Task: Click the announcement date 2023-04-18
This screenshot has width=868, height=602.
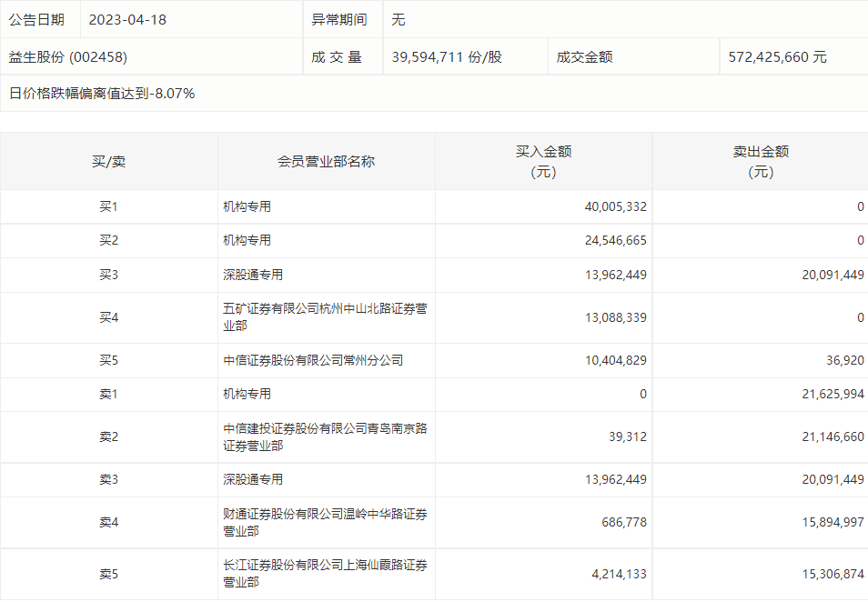Action: coord(127,20)
